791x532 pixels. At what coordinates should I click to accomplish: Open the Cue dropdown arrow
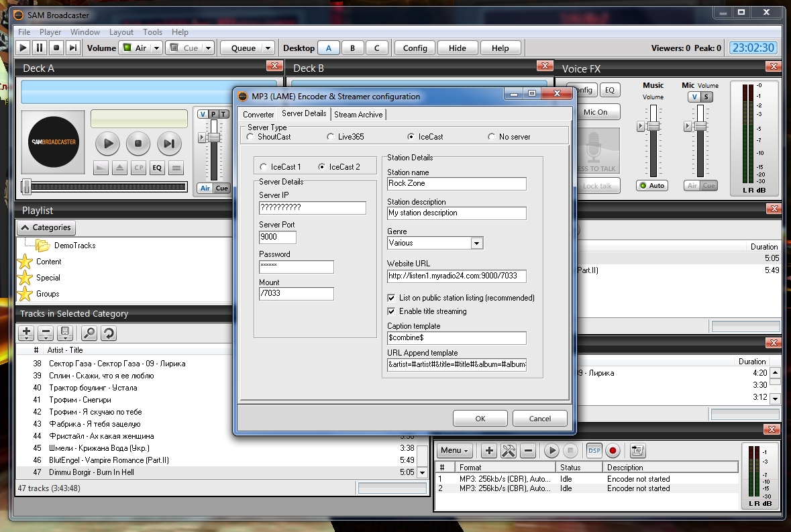coord(209,48)
